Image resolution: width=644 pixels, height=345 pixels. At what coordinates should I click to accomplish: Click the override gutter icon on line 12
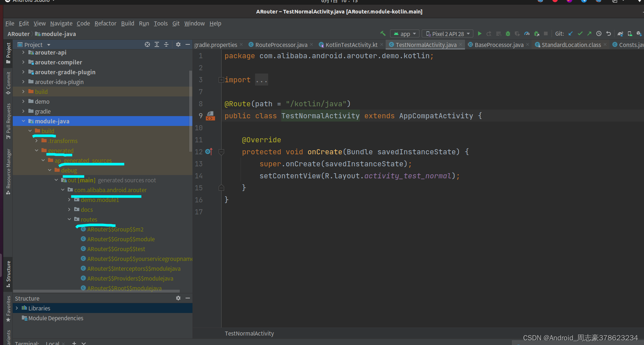pos(209,151)
